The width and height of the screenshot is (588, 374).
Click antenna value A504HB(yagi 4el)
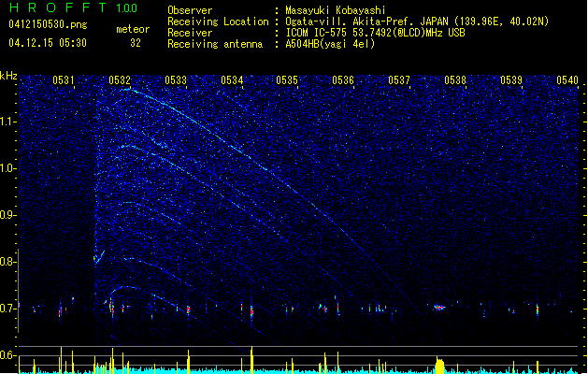[330, 44]
